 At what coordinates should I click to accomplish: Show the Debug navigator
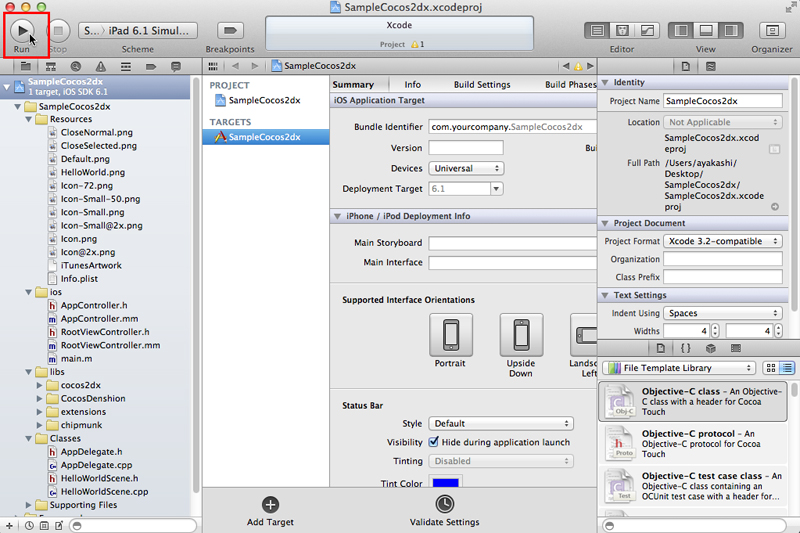coord(126,66)
